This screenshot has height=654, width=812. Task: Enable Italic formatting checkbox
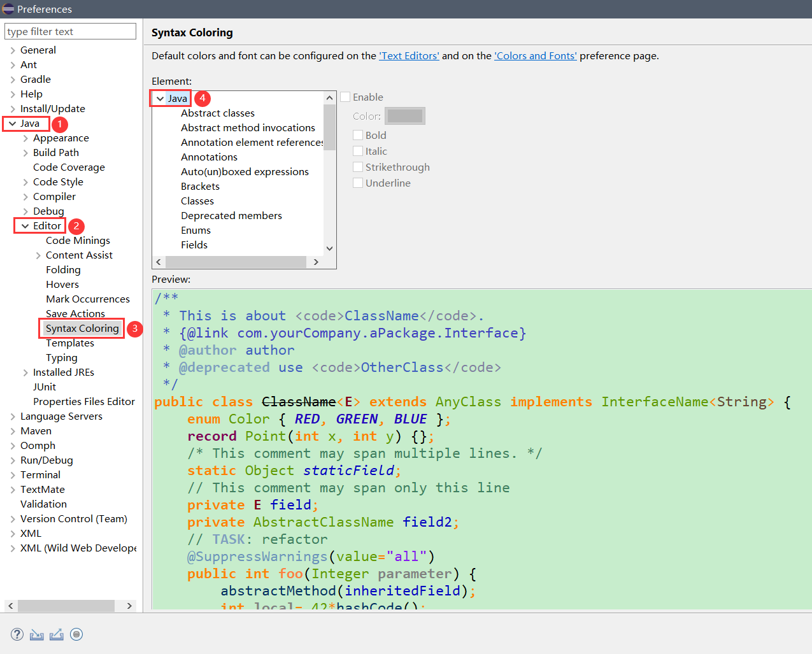[x=358, y=151]
